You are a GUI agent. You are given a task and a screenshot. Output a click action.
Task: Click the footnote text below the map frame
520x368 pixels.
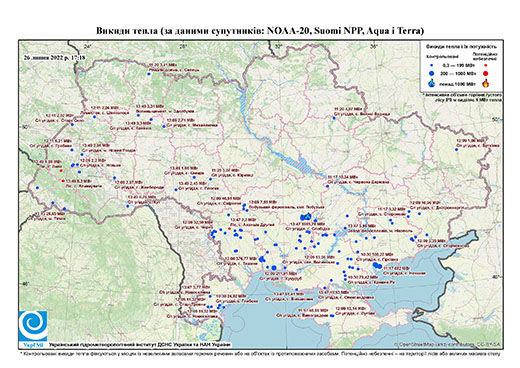(x=260, y=353)
